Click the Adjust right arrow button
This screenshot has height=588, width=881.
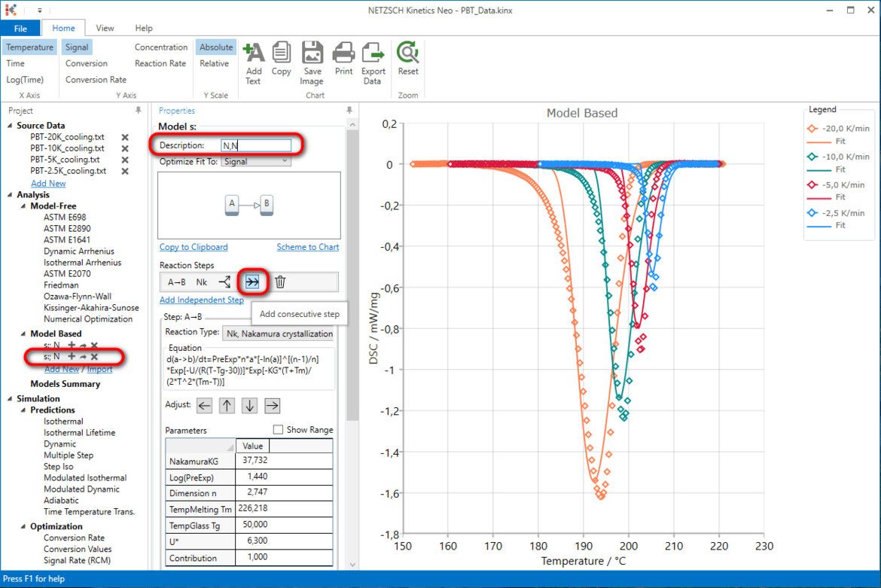coord(272,406)
